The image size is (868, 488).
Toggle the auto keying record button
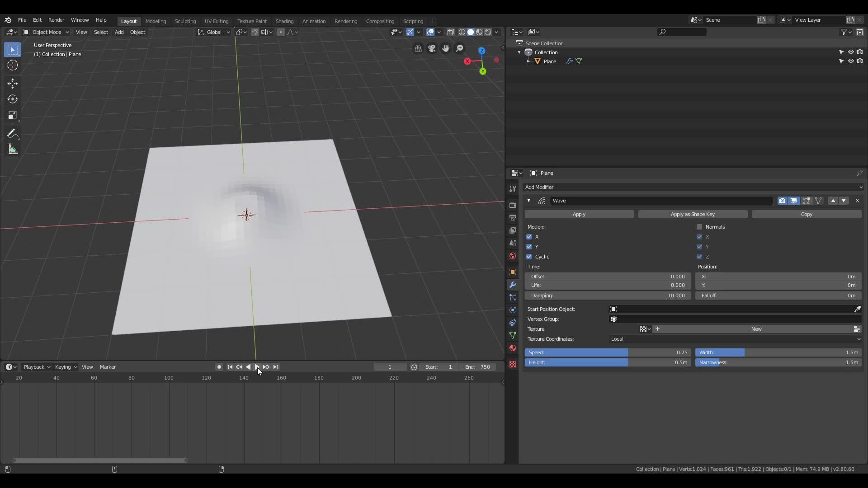point(219,367)
